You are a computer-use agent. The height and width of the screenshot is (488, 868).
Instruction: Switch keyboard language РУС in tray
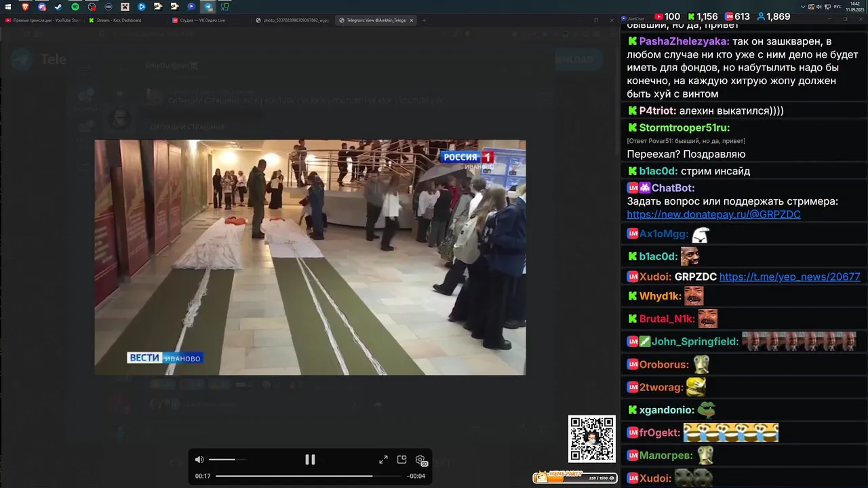pos(837,7)
